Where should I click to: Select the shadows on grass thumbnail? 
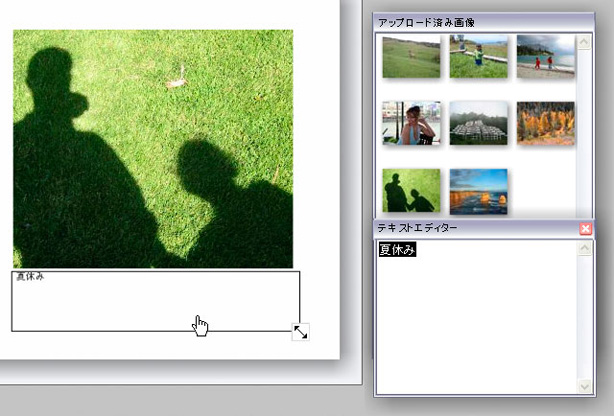point(411,191)
